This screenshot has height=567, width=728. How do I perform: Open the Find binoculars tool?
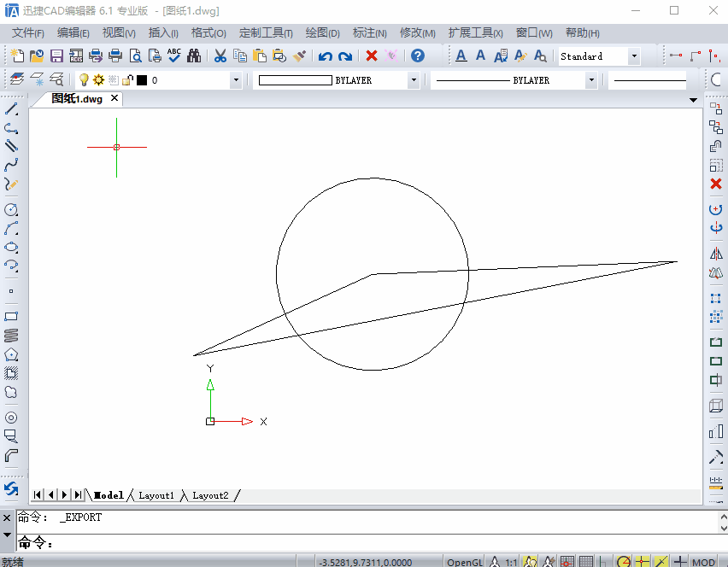click(x=194, y=56)
